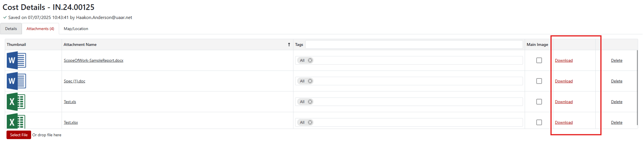Viewport: 644px width, 147px height.
Task: Click the attachments list vertical scrollbar
Action: coord(637,88)
